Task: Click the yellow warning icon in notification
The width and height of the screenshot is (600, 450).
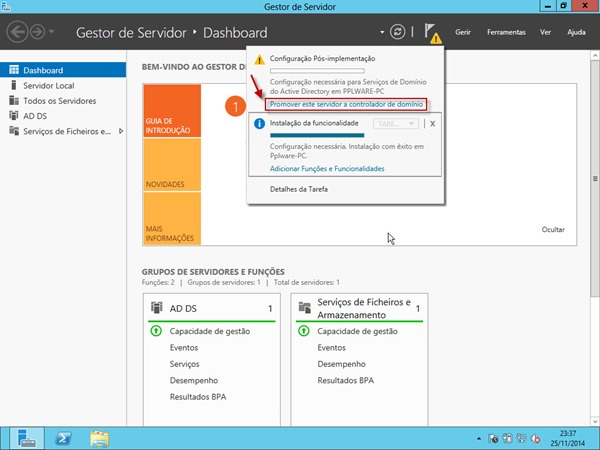Action: click(x=259, y=60)
